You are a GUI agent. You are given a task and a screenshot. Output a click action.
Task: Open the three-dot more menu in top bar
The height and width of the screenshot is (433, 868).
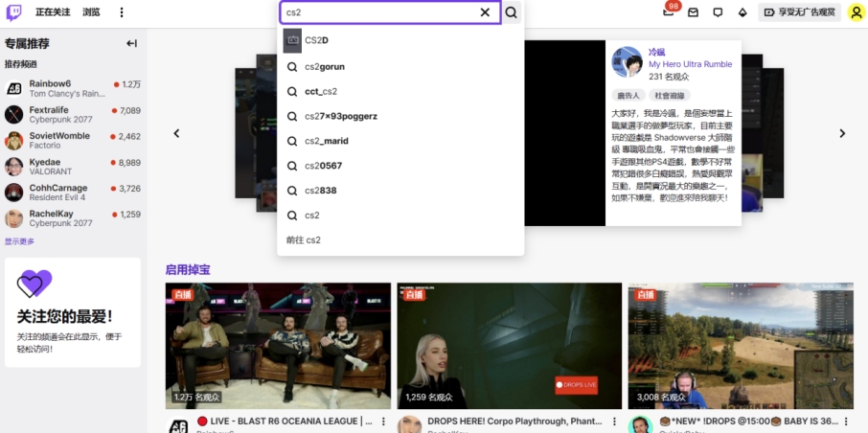[x=122, y=12]
